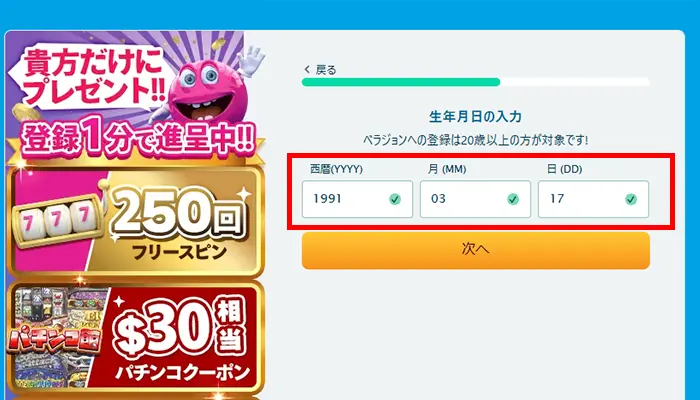Click the 生年月日の入力 heading

[x=475, y=117]
